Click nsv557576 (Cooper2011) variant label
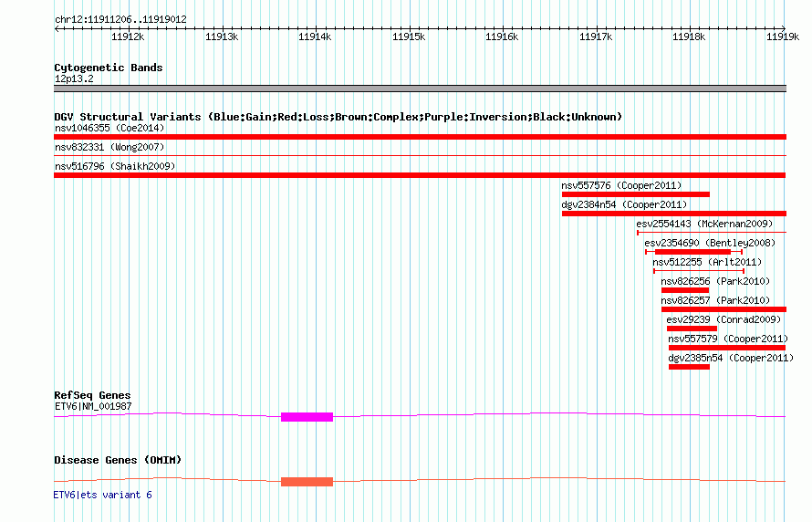 pos(621,185)
